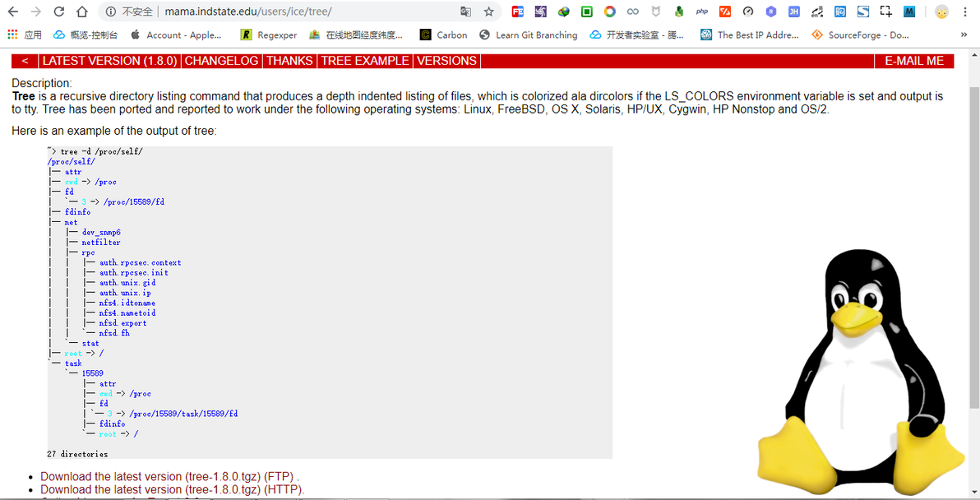Open the Regexper bookmark
This screenshot has height=500, width=980.
tap(270, 35)
